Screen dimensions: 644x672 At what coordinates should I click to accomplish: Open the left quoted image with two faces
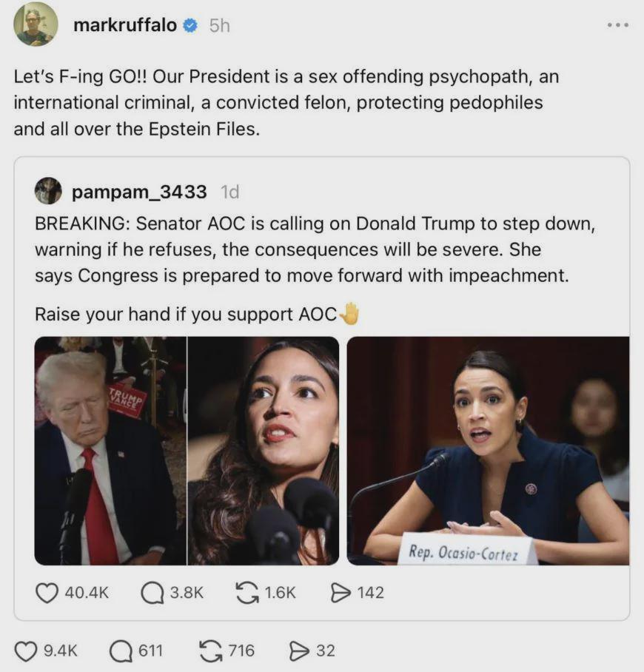tap(187, 451)
